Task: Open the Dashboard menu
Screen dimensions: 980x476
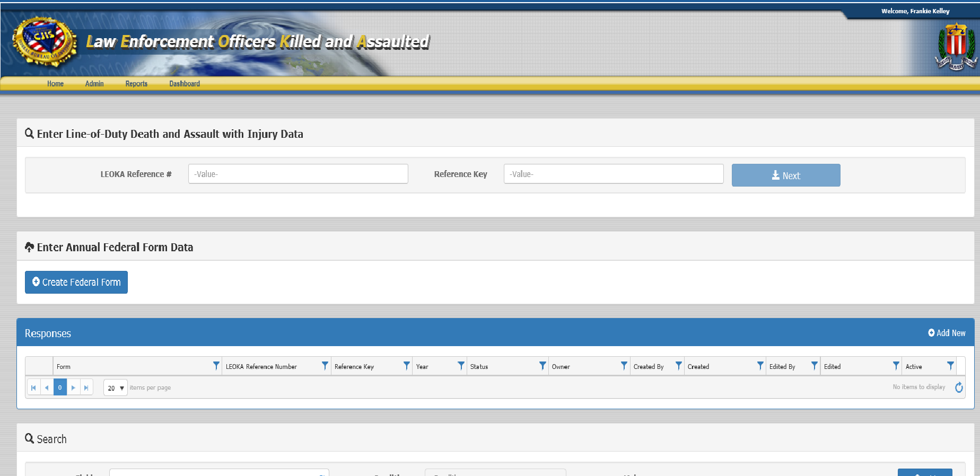Action: click(x=185, y=84)
